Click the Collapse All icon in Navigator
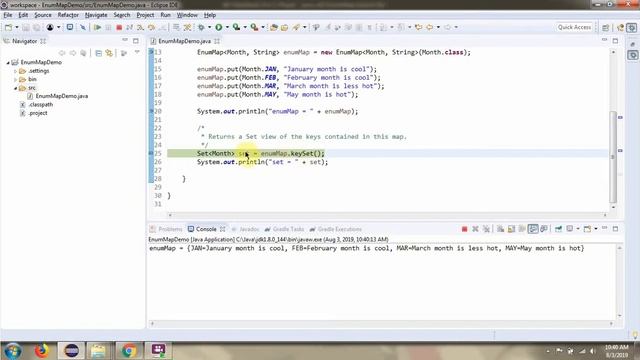This screenshot has height=360, width=640. [98, 53]
